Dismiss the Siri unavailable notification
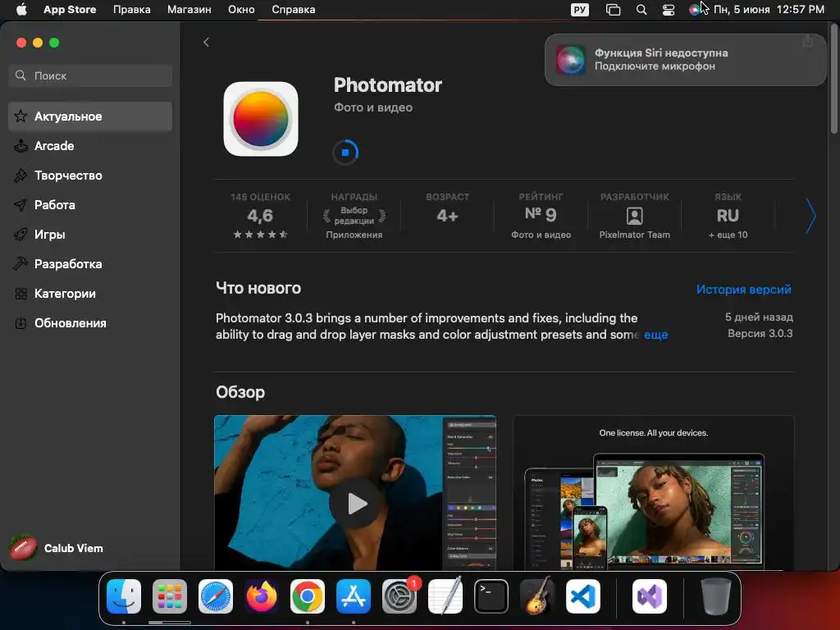This screenshot has height=630, width=840. 685,60
